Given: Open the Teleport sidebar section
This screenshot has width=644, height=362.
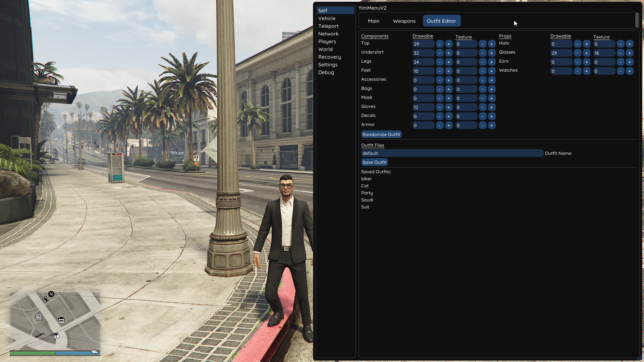Looking at the screenshot, I should 328,26.
